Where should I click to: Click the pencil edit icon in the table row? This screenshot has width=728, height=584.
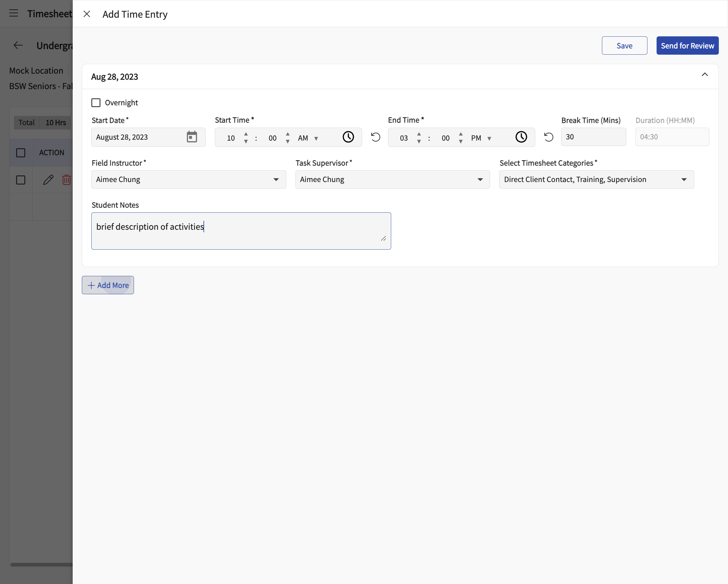click(48, 180)
